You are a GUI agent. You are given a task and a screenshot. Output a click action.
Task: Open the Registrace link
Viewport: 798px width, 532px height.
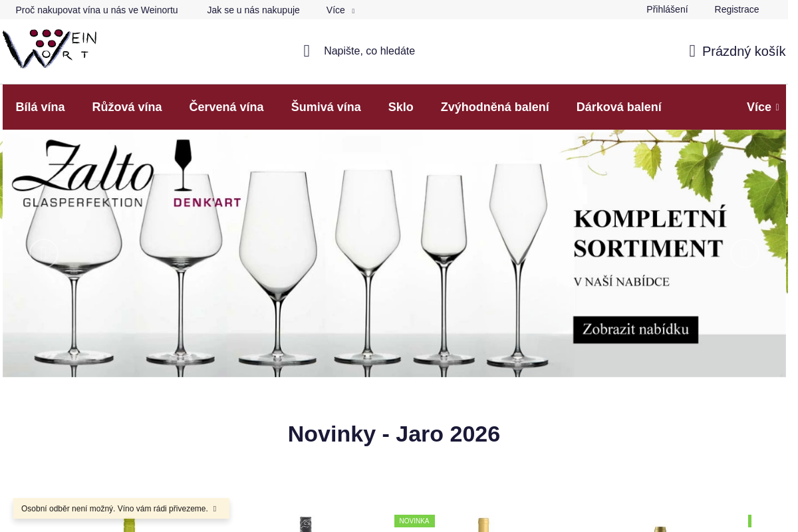tap(736, 9)
